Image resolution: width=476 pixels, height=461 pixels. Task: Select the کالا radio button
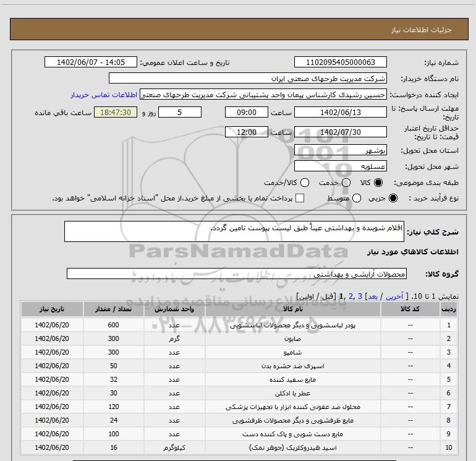click(378, 183)
